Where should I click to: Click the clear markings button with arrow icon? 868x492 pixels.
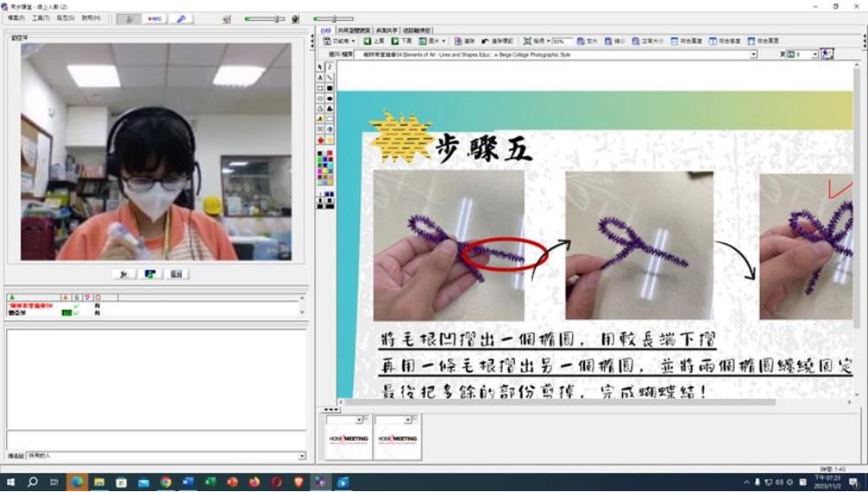click(x=498, y=41)
